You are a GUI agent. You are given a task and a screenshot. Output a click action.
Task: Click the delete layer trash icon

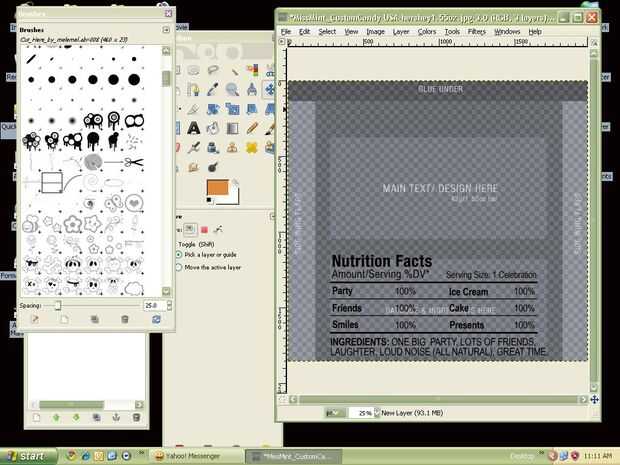click(x=136, y=418)
